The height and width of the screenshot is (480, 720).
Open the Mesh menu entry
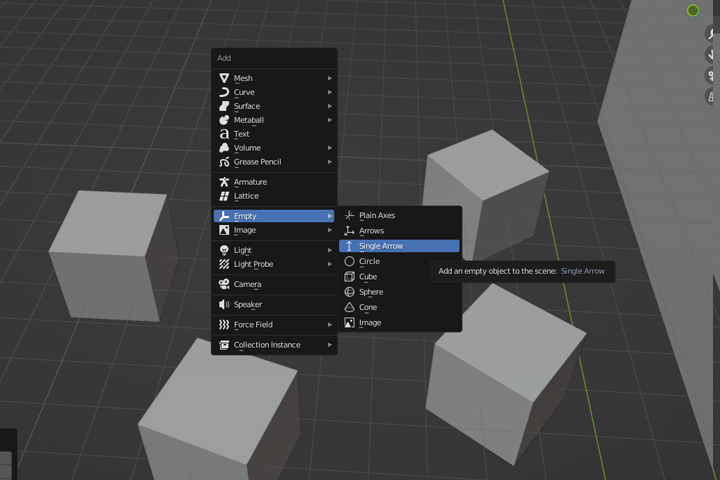274,78
